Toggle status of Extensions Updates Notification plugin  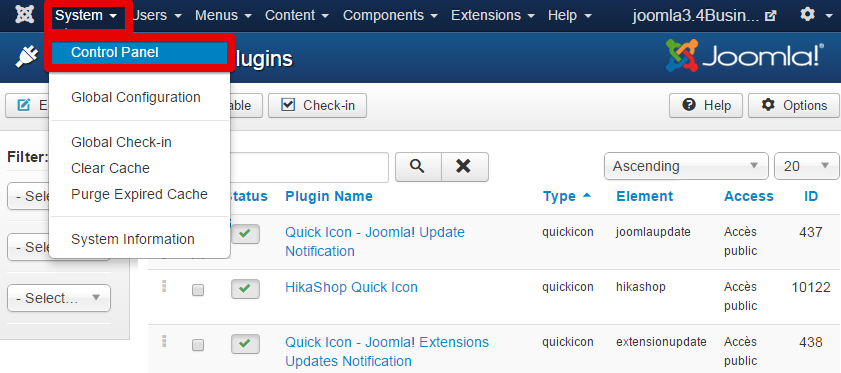point(245,344)
